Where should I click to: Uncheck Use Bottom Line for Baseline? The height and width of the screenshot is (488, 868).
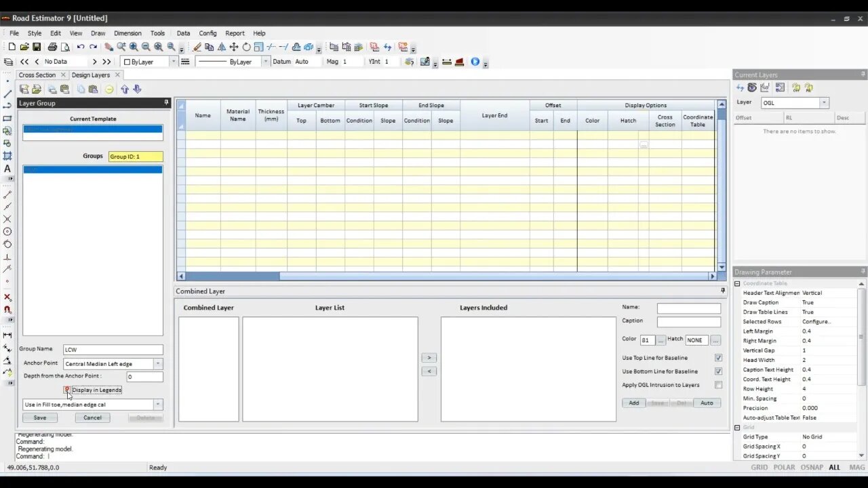point(718,371)
